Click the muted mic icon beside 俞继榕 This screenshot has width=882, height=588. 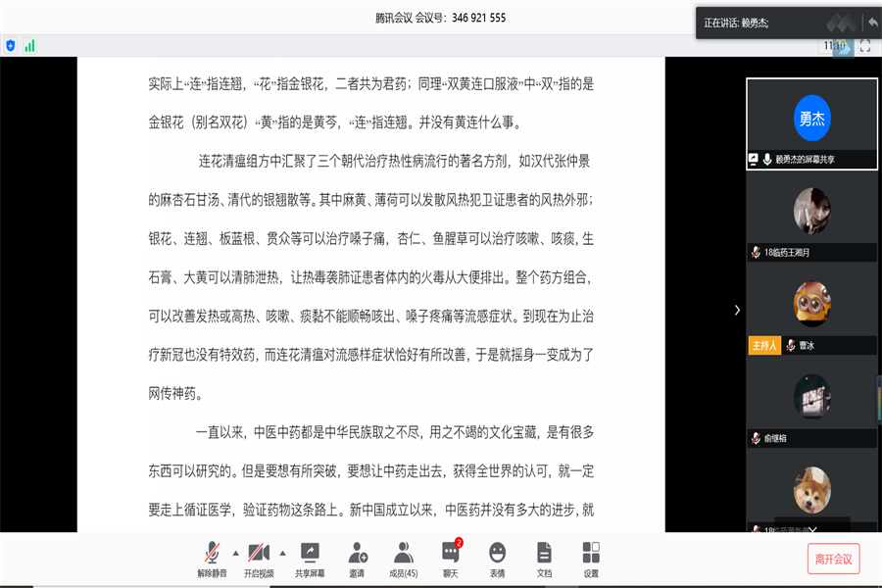pos(756,438)
